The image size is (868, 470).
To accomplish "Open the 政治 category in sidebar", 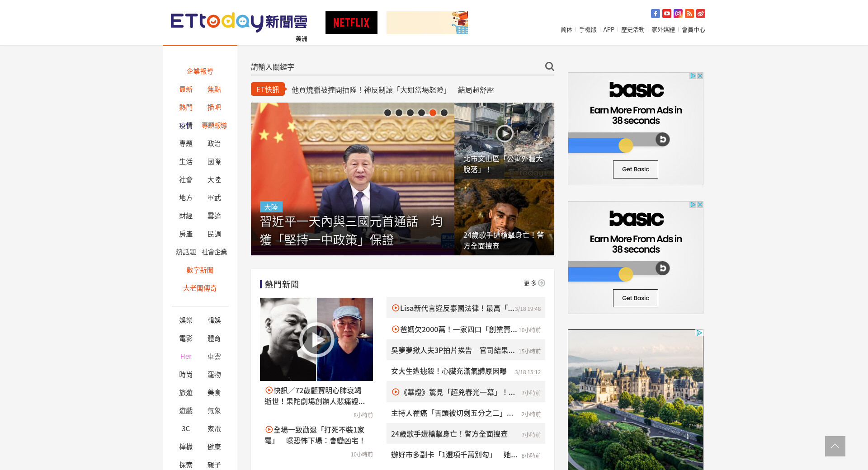I will tap(214, 144).
